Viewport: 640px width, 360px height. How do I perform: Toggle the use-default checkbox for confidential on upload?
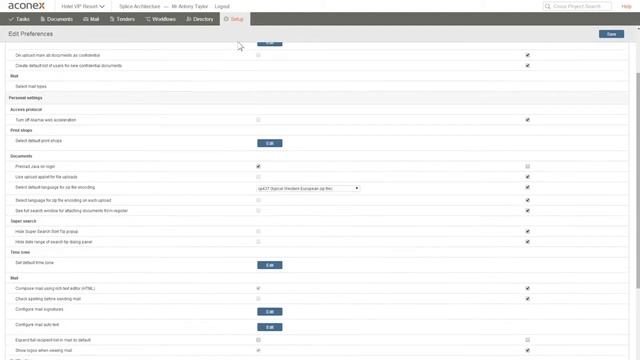tap(527, 55)
